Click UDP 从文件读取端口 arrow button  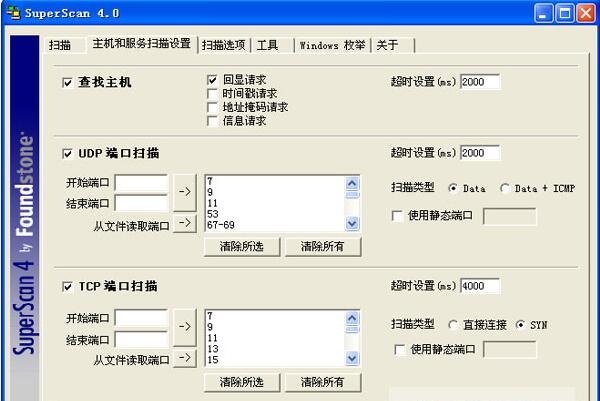pyautogui.click(x=185, y=223)
